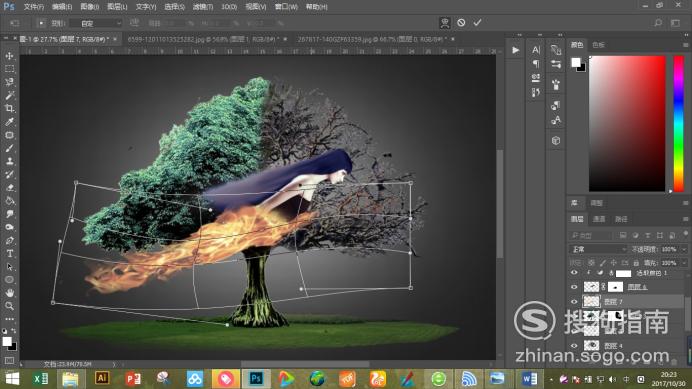Toggle lock position in Layers panel
Image resolution: width=692 pixels, height=389 pixels.
tap(613, 263)
